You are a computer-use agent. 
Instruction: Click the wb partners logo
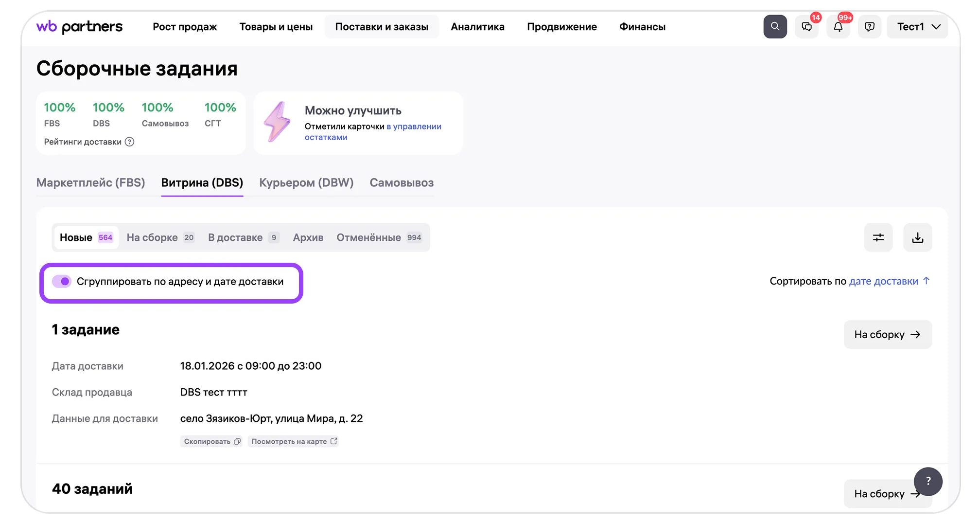[79, 27]
